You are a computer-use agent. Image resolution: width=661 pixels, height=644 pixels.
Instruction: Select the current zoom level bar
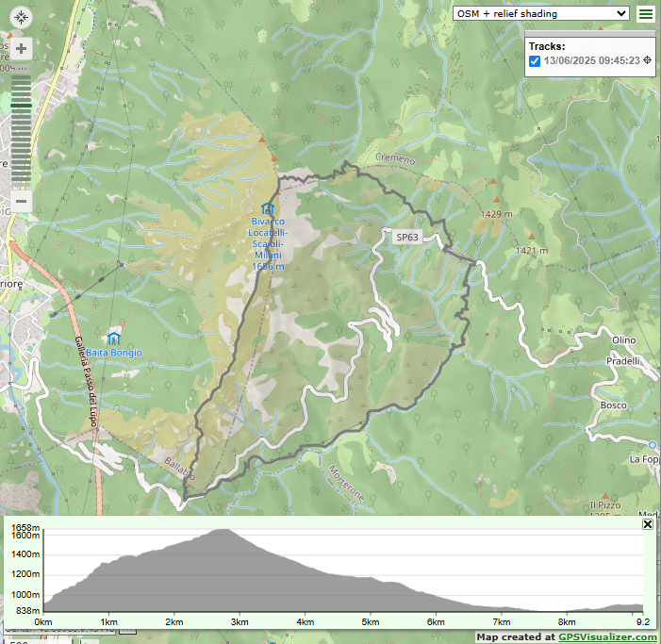tap(21, 106)
